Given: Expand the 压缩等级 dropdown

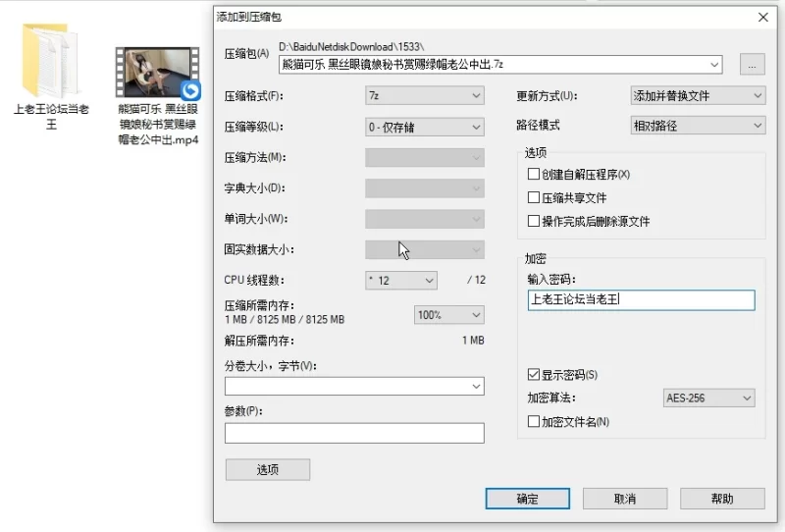Looking at the screenshot, I should point(424,127).
